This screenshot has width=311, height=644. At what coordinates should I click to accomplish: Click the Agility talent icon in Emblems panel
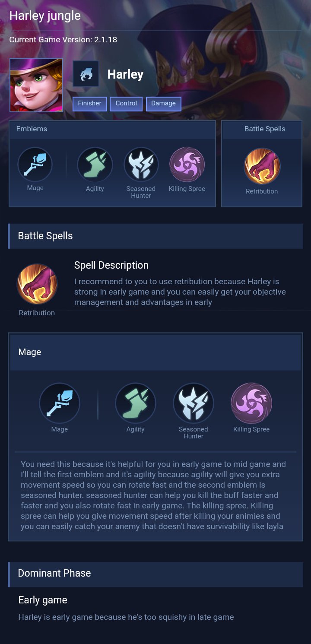click(x=95, y=165)
